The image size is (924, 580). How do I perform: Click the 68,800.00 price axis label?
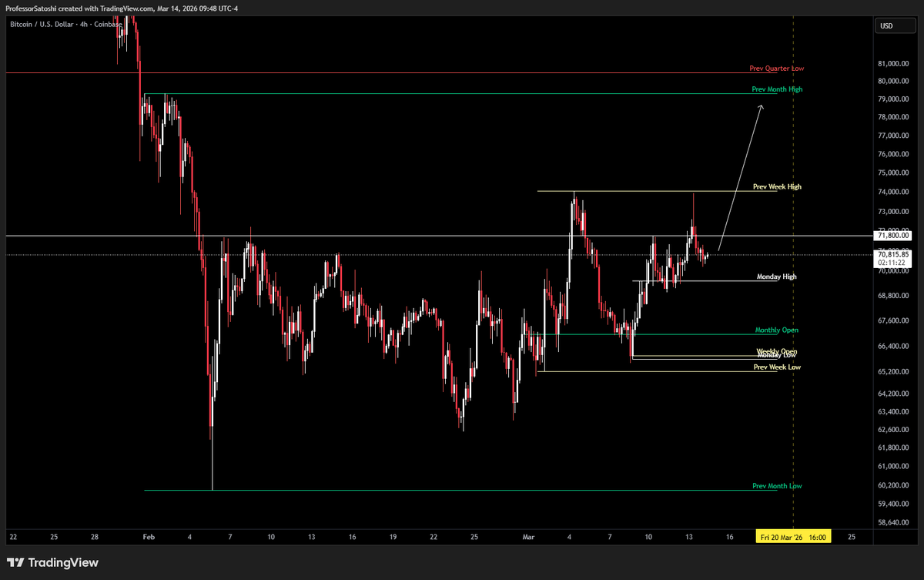(893, 296)
